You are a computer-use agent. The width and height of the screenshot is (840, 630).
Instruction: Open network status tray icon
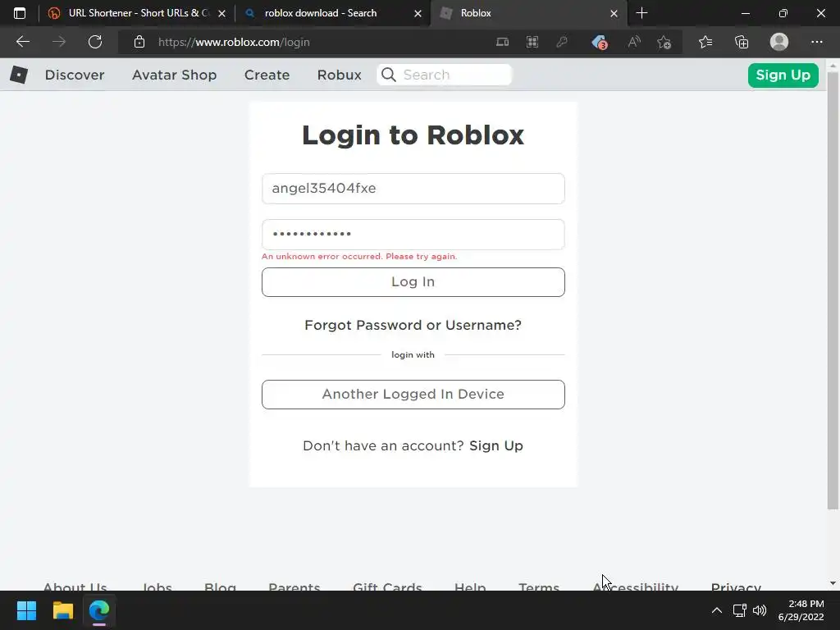740,610
